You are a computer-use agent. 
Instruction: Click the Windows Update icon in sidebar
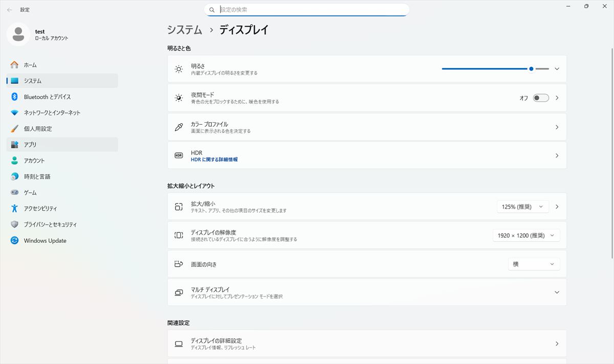point(14,241)
